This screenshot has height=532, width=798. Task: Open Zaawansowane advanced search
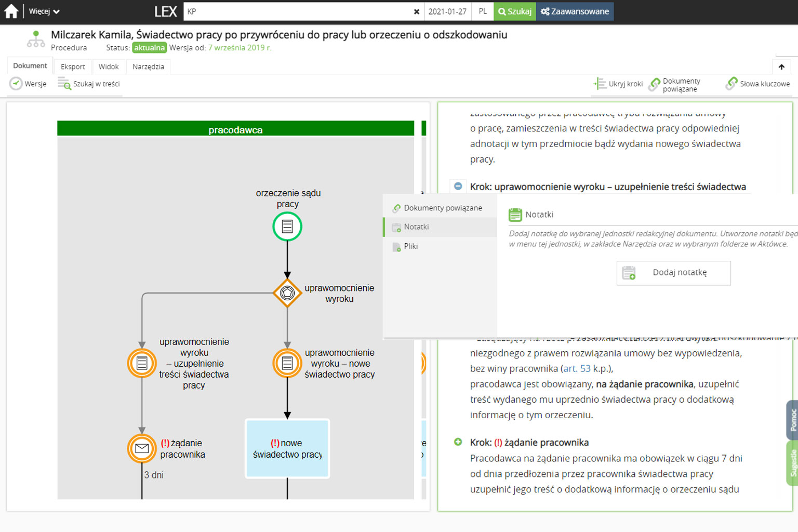pos(575,11)
